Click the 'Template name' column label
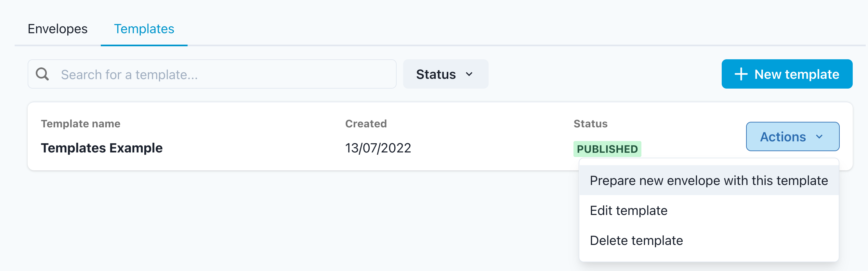Image resolution: width=868 pixels, height=271 pixels. point(81,124)
